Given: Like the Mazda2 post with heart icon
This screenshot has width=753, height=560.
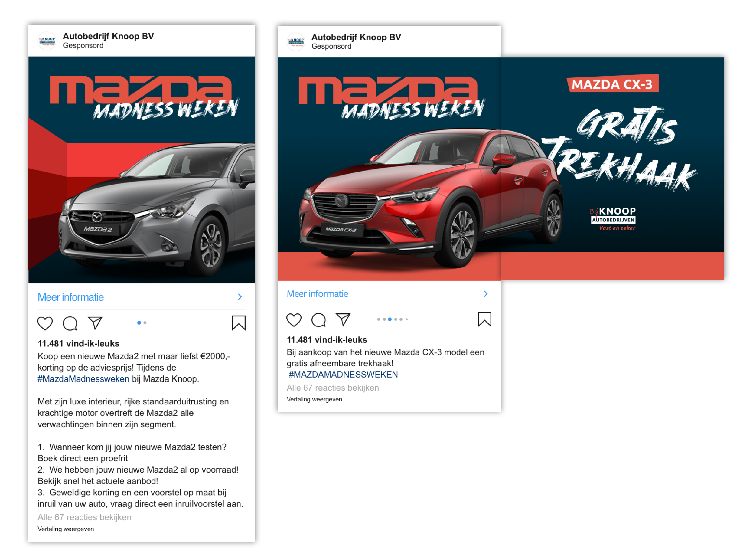Looking at the screenshot, I should click(x=45, y=323).
